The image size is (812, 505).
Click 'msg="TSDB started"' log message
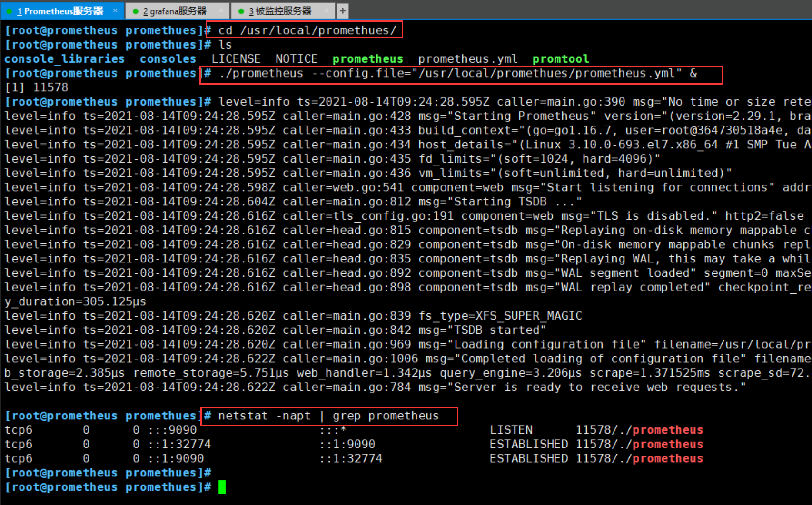click(x=482, y=330)
